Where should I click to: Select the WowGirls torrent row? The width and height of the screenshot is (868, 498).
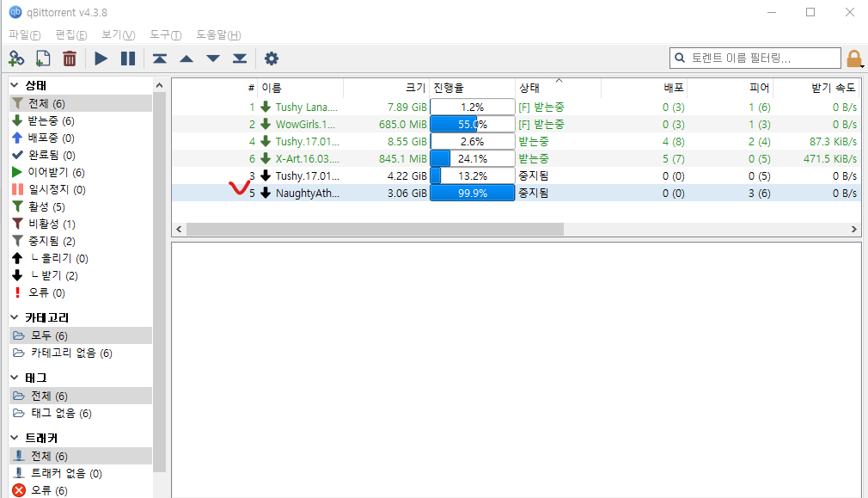[516, 124]
